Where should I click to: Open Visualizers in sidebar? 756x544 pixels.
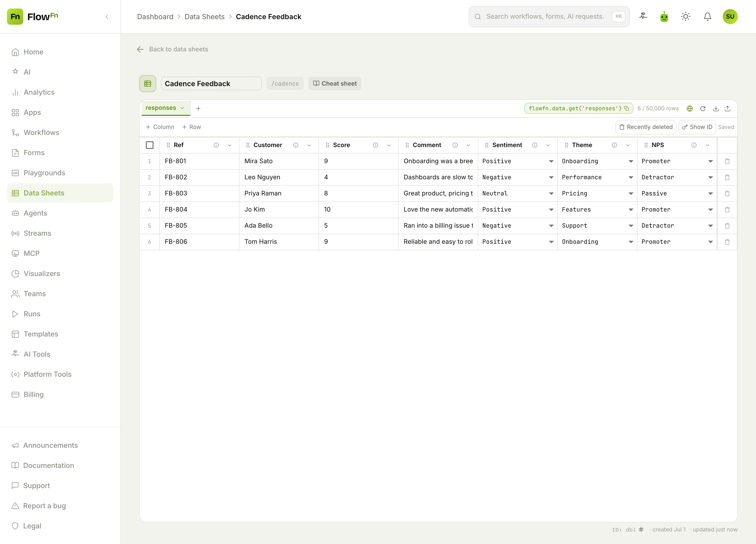pyautogui.click(x=60, y=274)
